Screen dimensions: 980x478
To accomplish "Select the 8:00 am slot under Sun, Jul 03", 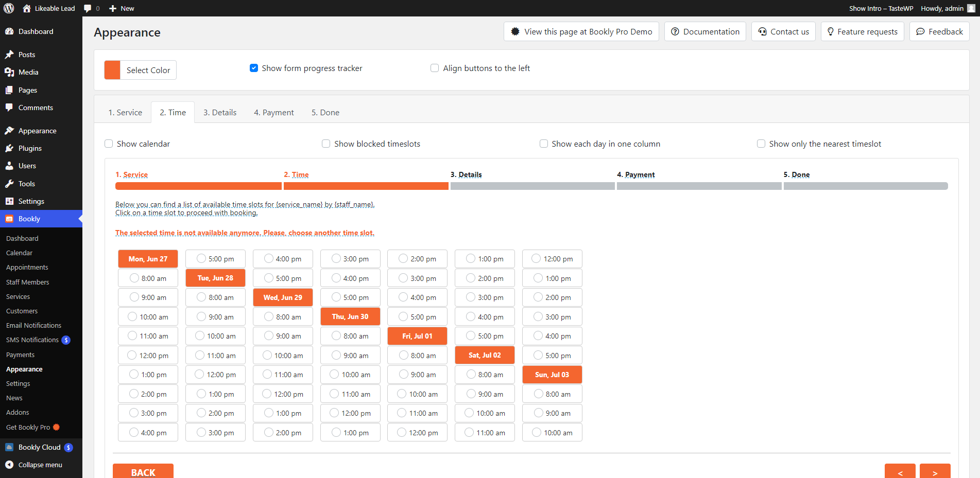I will point(552,394).
